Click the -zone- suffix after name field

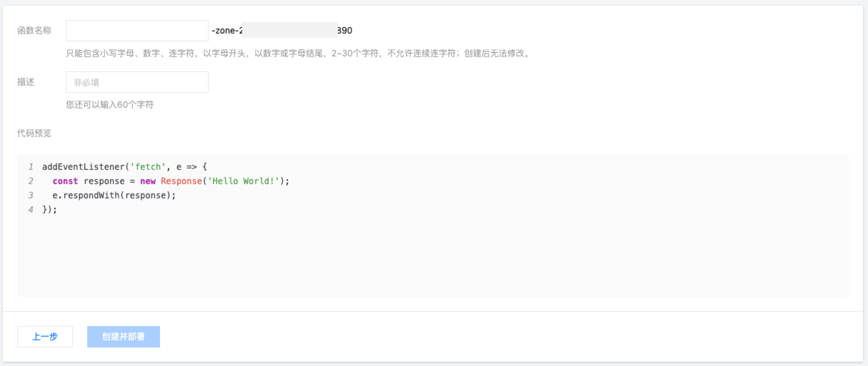(226, 31)
